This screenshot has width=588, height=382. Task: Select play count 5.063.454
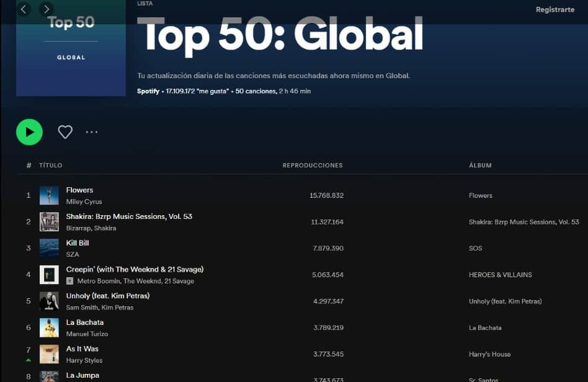pos(327,275)
